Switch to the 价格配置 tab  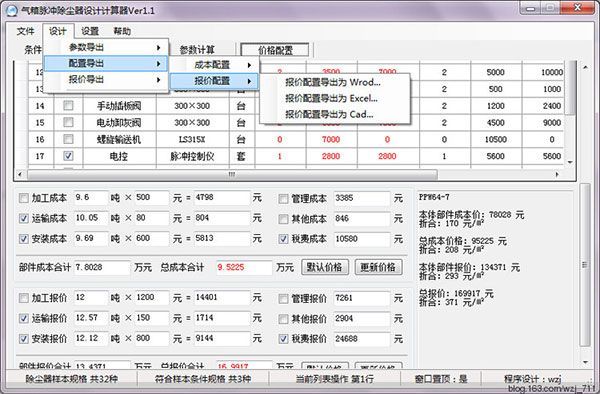pos(275,50)
